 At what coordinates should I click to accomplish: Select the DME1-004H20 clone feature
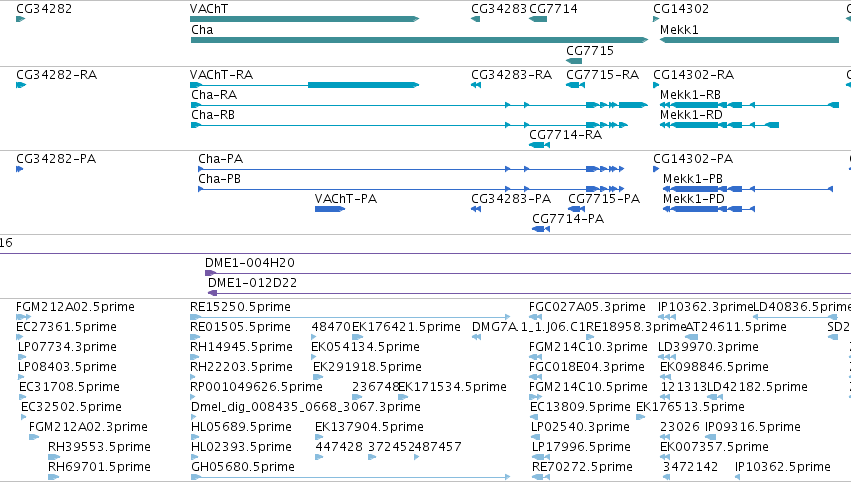[528, 273]
